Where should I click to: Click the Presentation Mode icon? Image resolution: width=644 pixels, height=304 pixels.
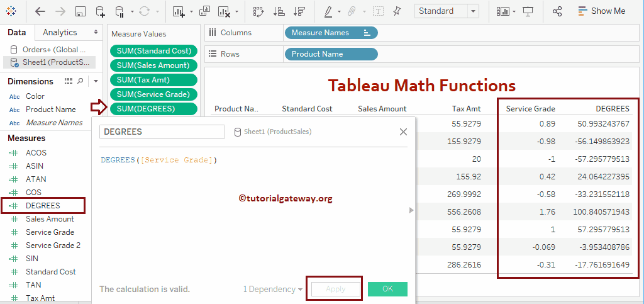tap(528, 11)
